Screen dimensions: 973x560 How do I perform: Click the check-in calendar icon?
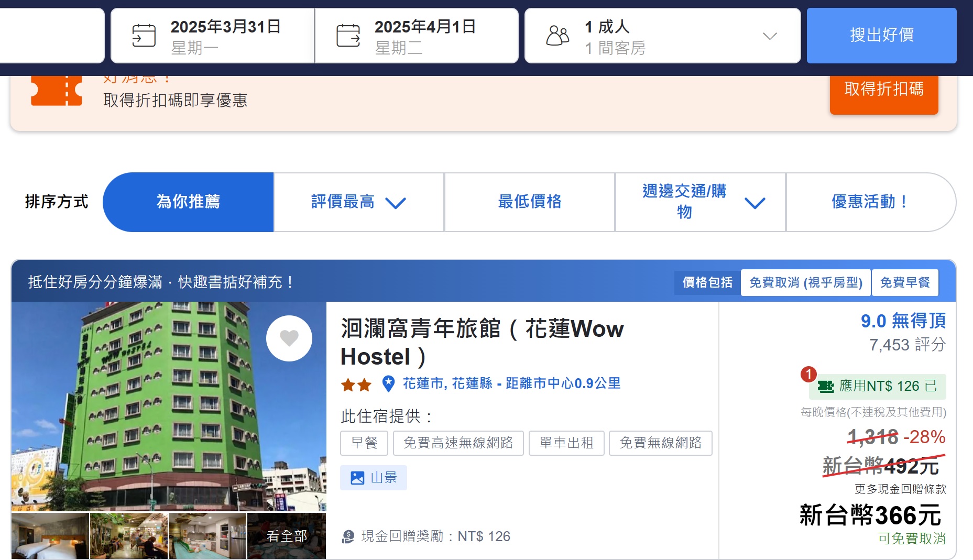[x=144, y=36]
